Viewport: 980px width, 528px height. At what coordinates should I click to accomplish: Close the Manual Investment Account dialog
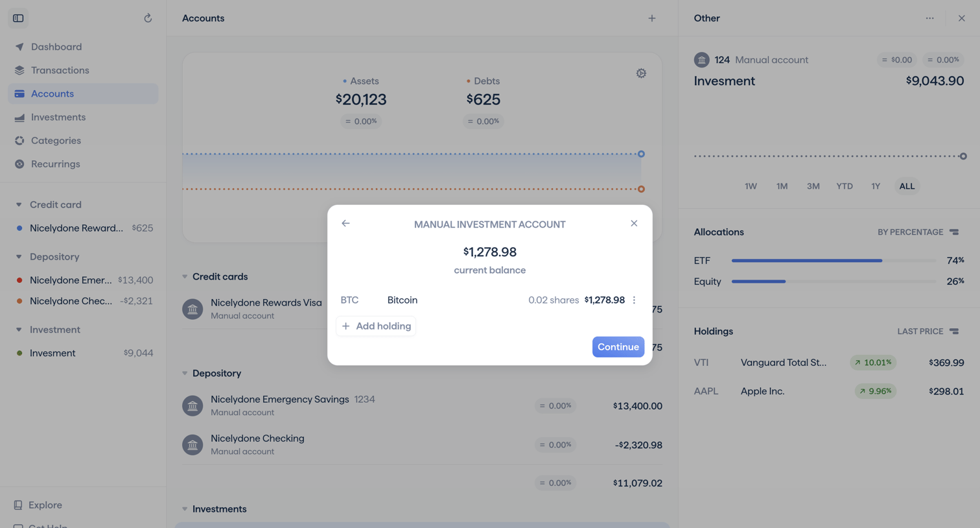click(x=634, y=223)
